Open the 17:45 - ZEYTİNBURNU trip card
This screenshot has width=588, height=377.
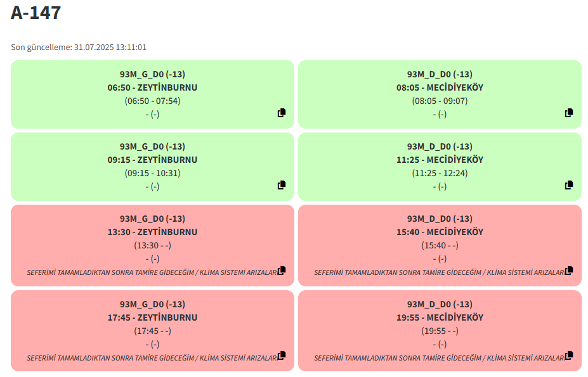coord(153,331)
